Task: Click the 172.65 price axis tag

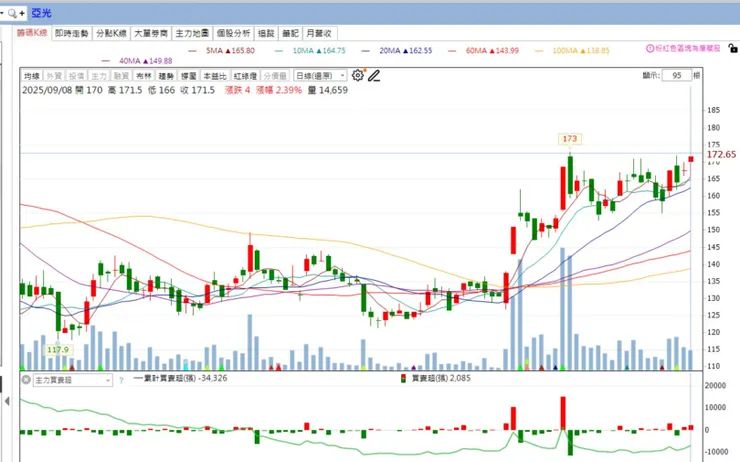Action: click(x=721, y=154)
